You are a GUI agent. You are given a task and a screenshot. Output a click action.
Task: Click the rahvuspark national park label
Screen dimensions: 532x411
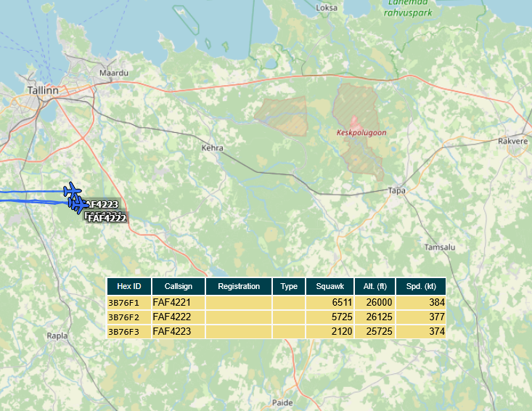tap(408, 13)
